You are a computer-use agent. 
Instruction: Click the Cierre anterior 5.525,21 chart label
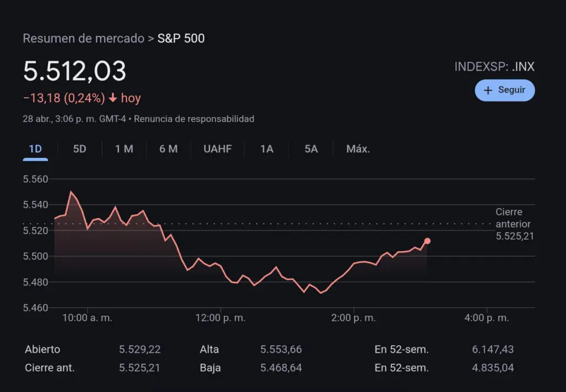[515, 224]
